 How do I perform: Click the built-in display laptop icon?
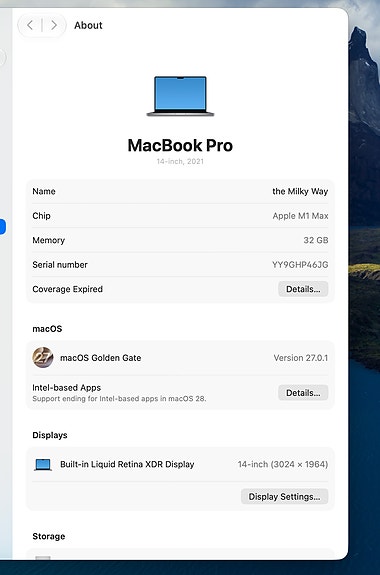click(43, 465)
